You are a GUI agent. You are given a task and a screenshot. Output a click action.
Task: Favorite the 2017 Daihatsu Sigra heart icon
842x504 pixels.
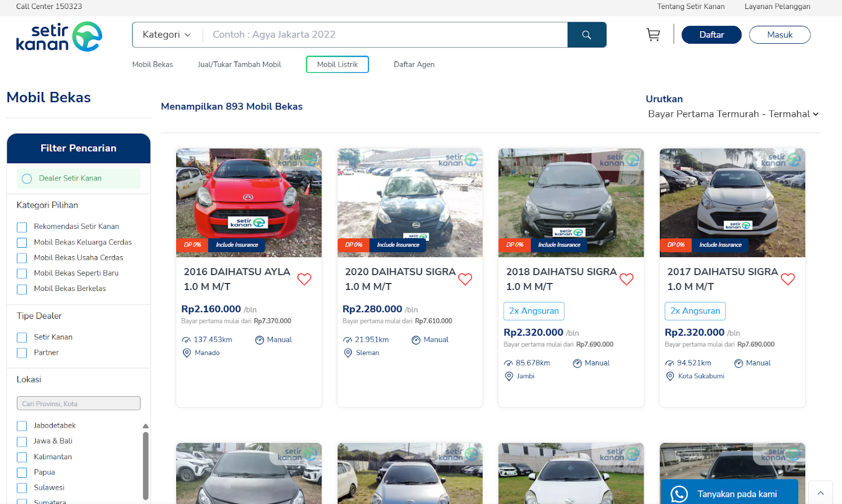(788, 279)
